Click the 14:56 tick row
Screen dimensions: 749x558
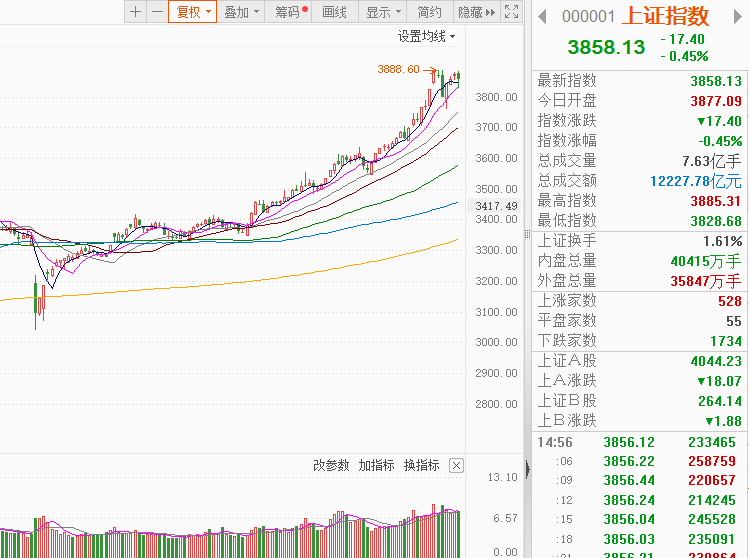(638, 442)
